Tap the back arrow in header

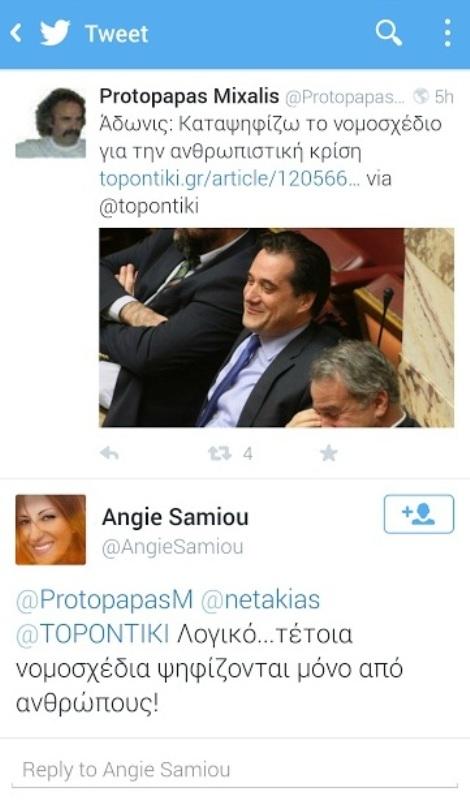point(16,34)
